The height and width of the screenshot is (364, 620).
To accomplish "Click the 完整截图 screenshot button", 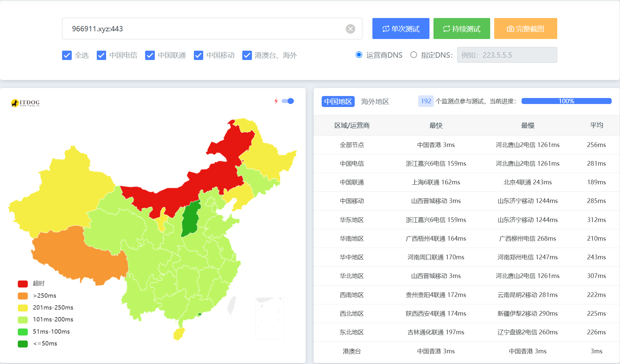I will (x=526, y=29).
